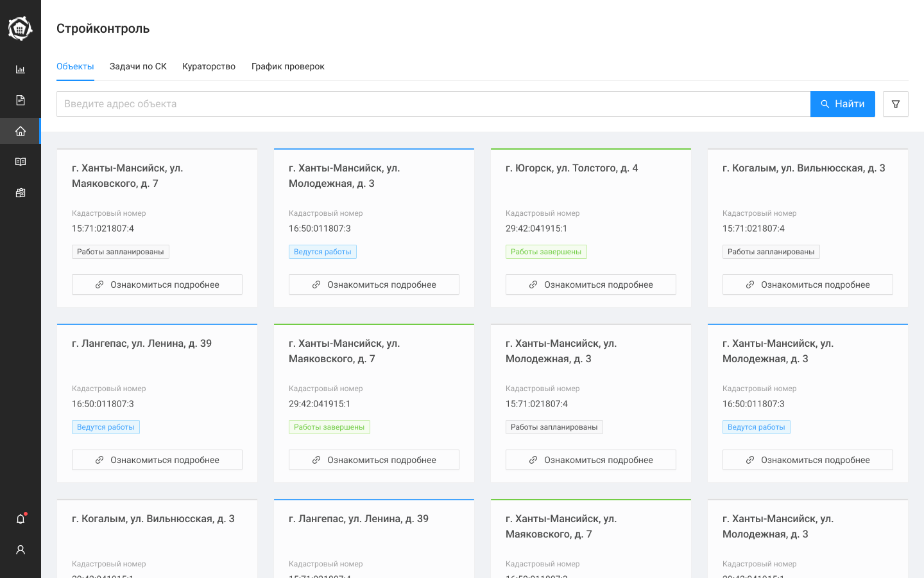Open the filter funnel button
The width and height of the screenshot is (924, 578).
pos(895,104)
